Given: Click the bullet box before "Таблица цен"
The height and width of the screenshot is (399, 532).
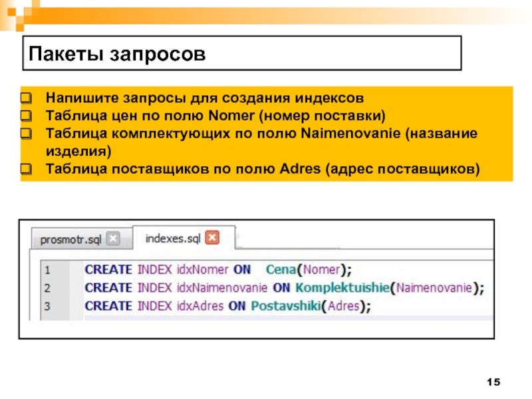Looking at the screenshot, I should click(25, 116).
